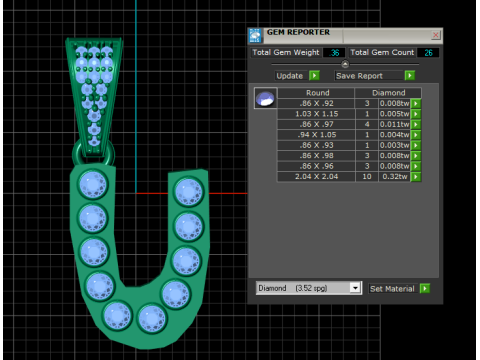480x360 pixels.
Task: Select the .86 X .93 size cell
Action: (x=316, y=145)
